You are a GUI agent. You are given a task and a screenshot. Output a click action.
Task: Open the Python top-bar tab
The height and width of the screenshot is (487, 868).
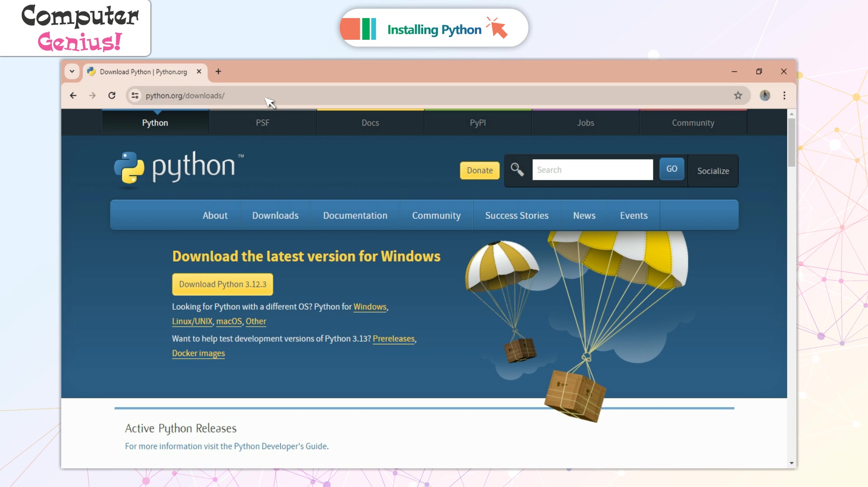pos(155,122)
